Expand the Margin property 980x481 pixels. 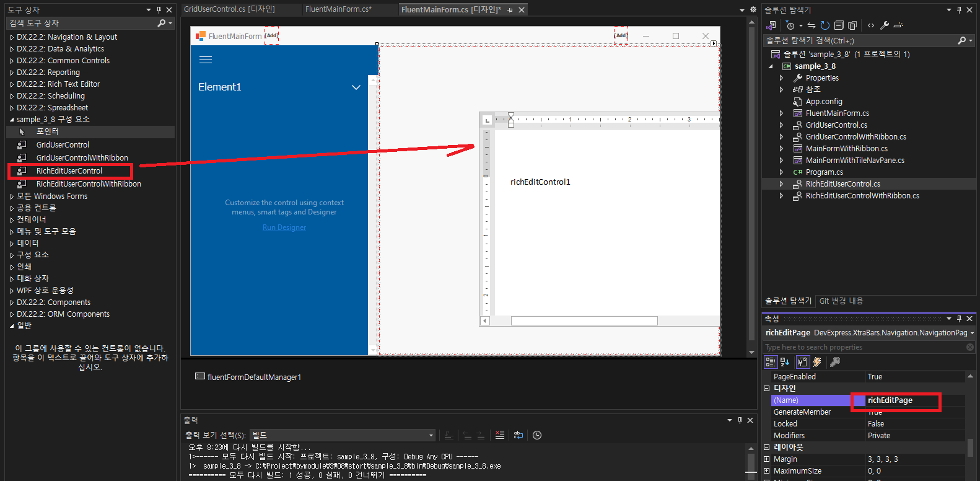(766, 459)
